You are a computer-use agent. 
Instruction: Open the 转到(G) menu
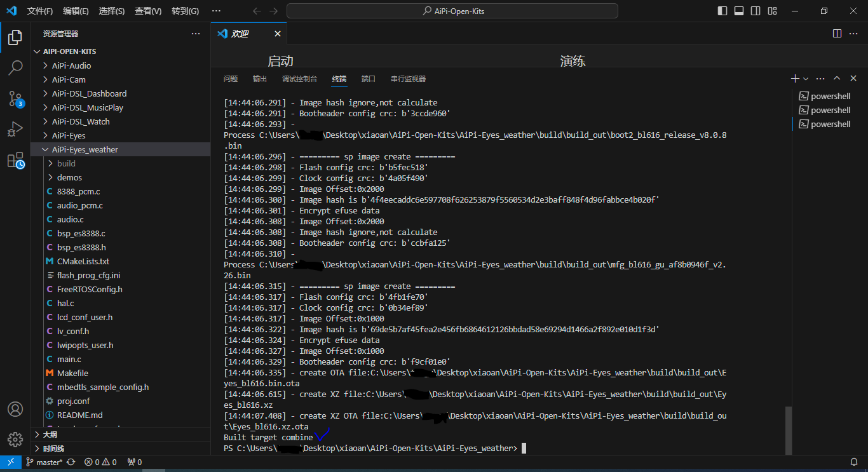(x=185, y=11)
